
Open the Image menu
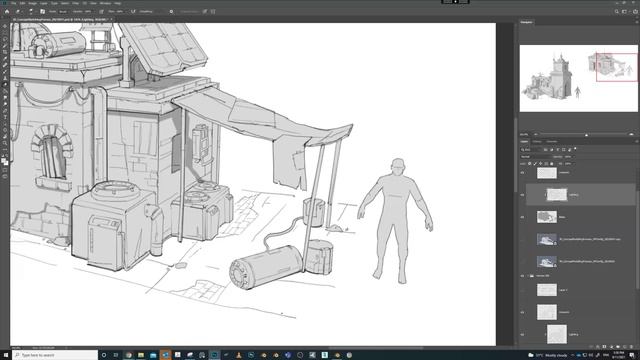click(x=32, y=3)
